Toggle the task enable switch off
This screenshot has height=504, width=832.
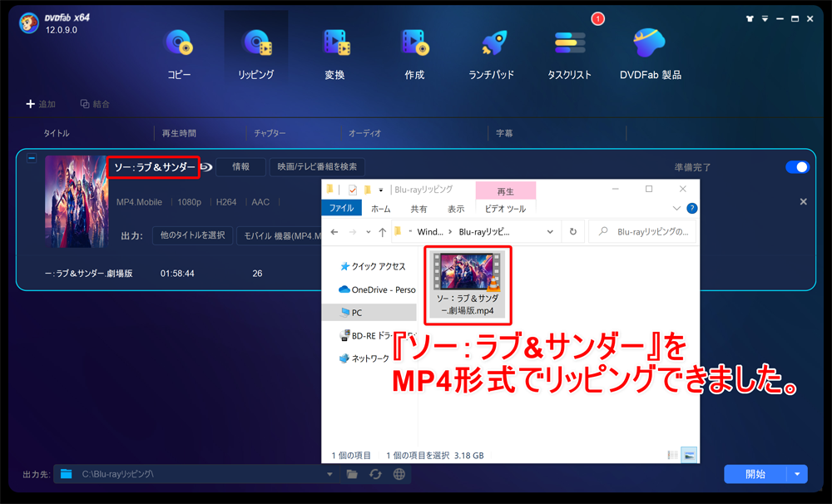797,167
